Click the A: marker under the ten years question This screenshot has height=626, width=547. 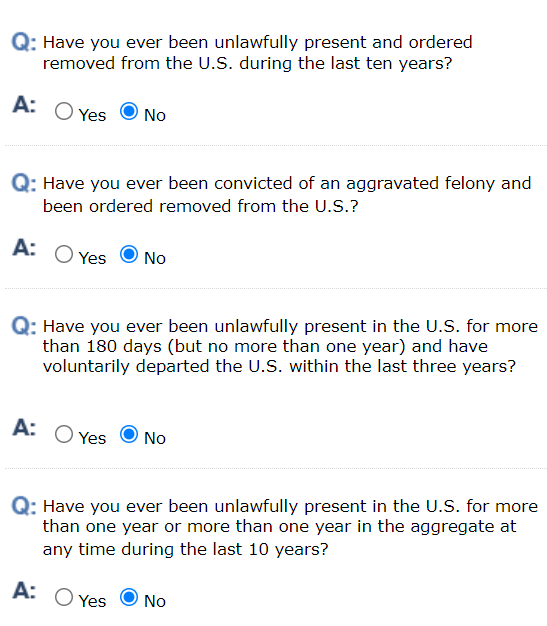pyautogui.click(x=24, y=105)
